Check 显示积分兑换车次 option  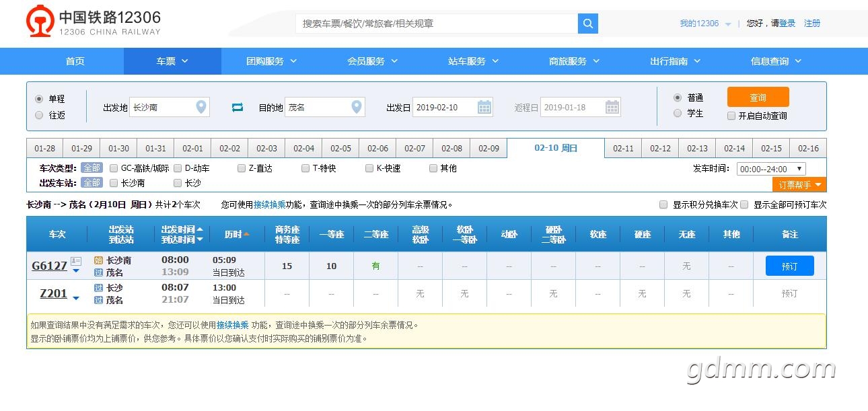[x=663, y=204]
